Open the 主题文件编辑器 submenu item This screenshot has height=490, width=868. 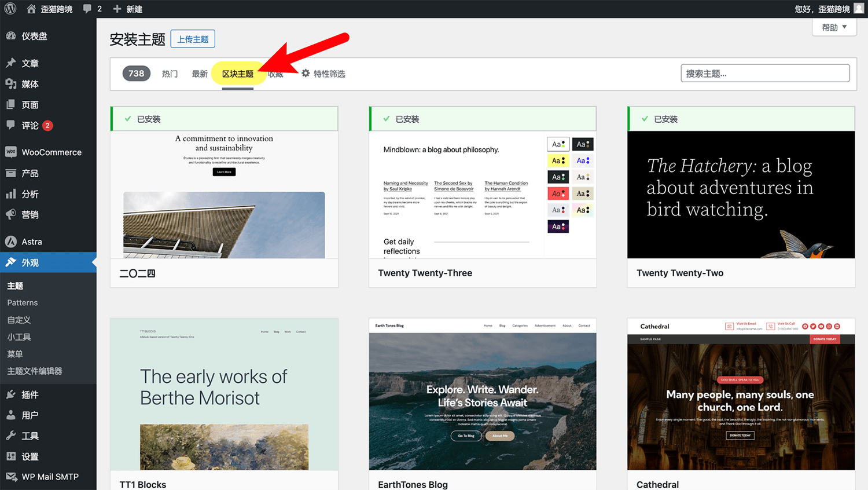click(35, 371)
